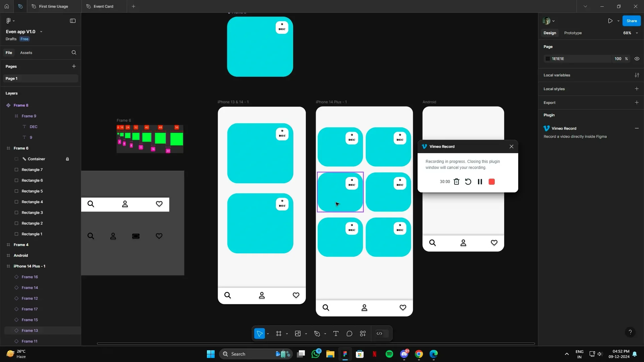Viewport: 644px width, 362px height.
Task: Add a new page with plus button
Action: pyautogui.click(x=74, y=66)
